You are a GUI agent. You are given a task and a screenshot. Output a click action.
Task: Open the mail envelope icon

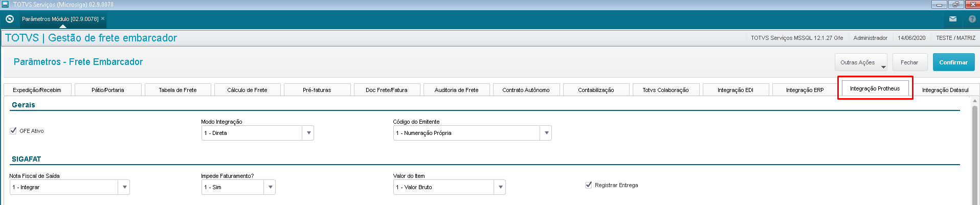click(953, 19)
